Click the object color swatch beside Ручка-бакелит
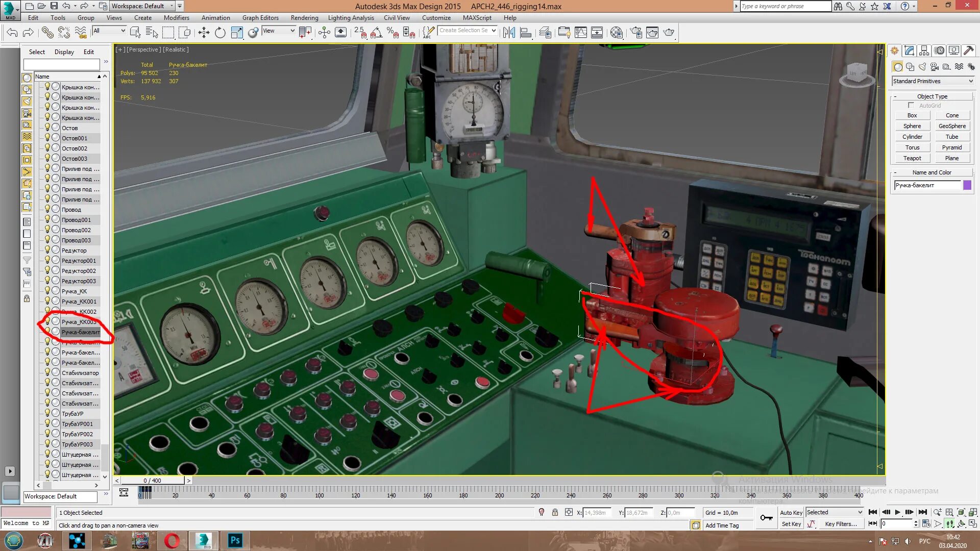 click(x=968, y=185)
